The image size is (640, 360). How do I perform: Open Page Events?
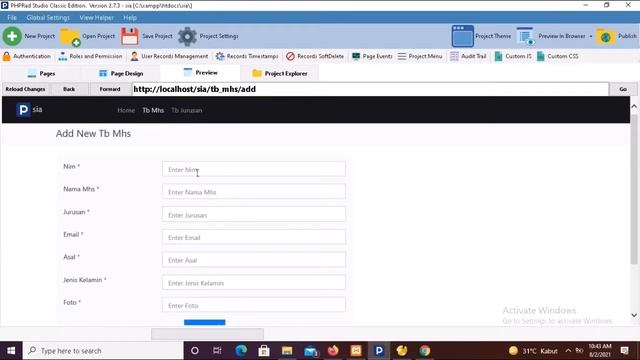[372, 56]
